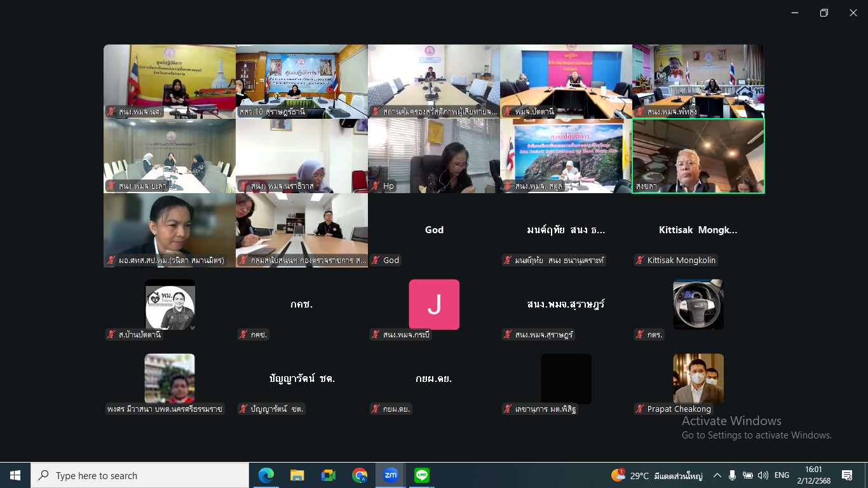Click the Hp participant video tile
868x488 pixels.
434,156
